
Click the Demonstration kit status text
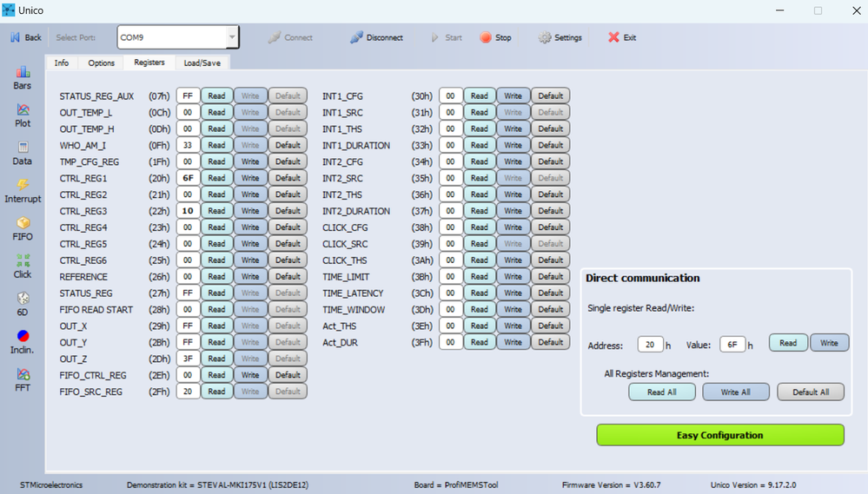coord(217,485)
